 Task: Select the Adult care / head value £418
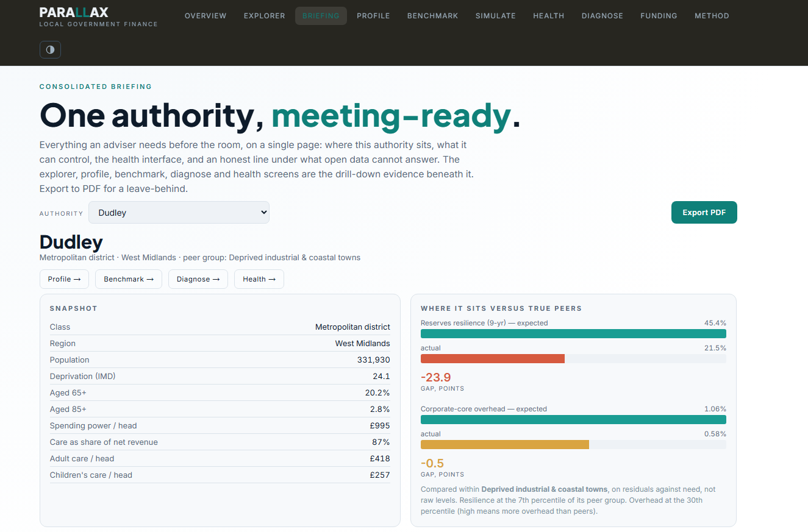point(380,458)
